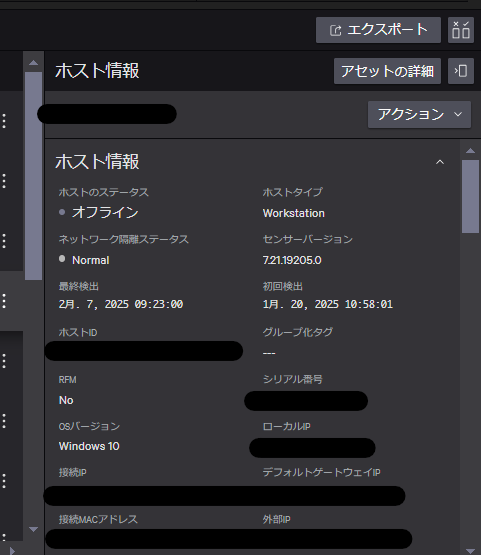Click the left list scroll up arrow
Image resolution: width=481 pixels, height=555 pixels.
pos(34,63)
